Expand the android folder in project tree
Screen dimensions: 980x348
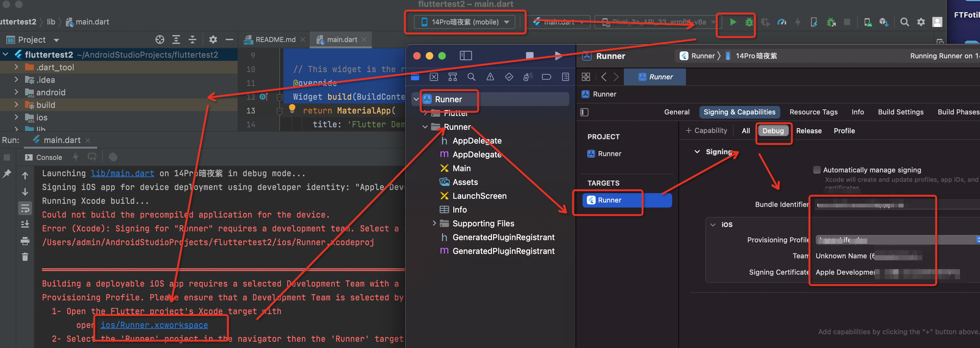click(16, 92)
